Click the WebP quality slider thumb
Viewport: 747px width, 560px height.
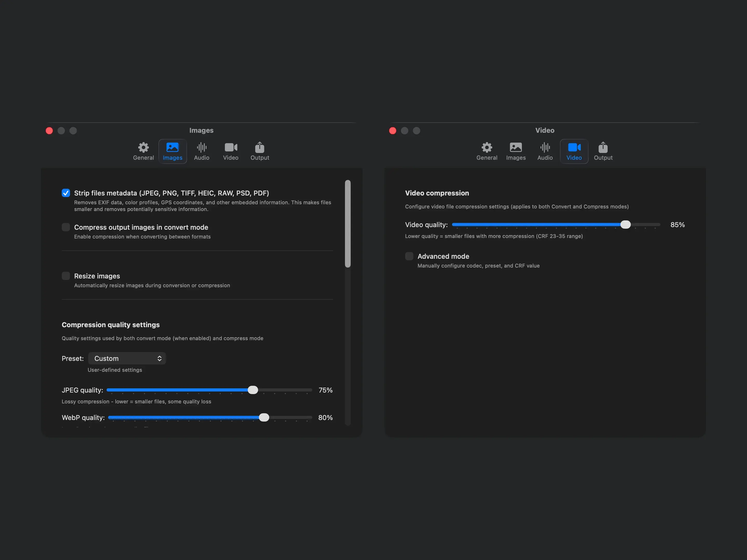coord(264,418)
